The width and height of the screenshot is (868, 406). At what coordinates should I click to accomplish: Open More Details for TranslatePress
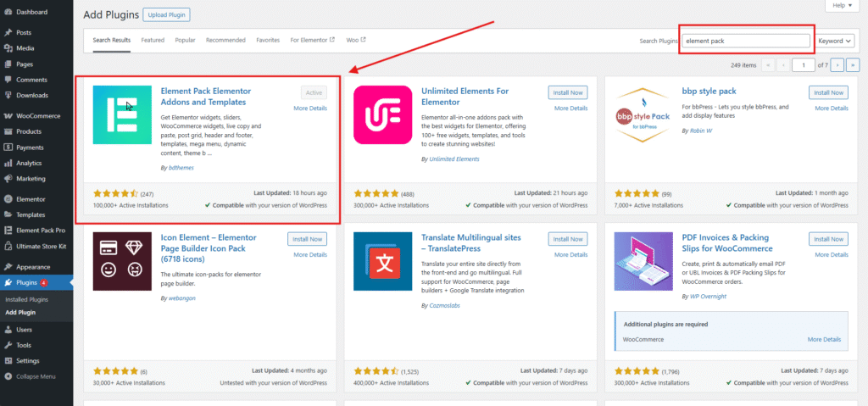point(570,255)
